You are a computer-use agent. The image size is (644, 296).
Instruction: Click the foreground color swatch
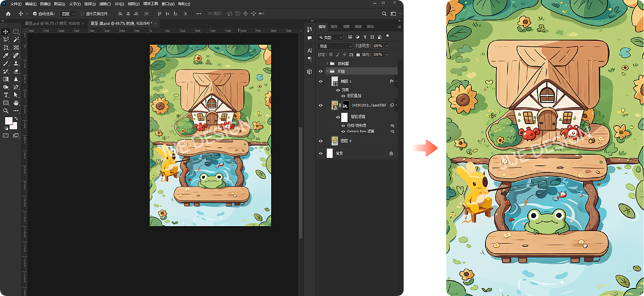(x=9, y=121)
